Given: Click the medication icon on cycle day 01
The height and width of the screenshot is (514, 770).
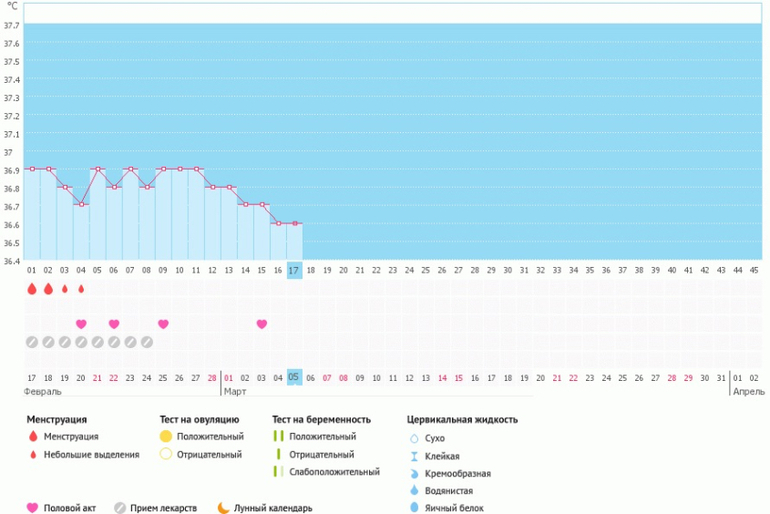Looking at the screenshot, I should pos(32,342).
